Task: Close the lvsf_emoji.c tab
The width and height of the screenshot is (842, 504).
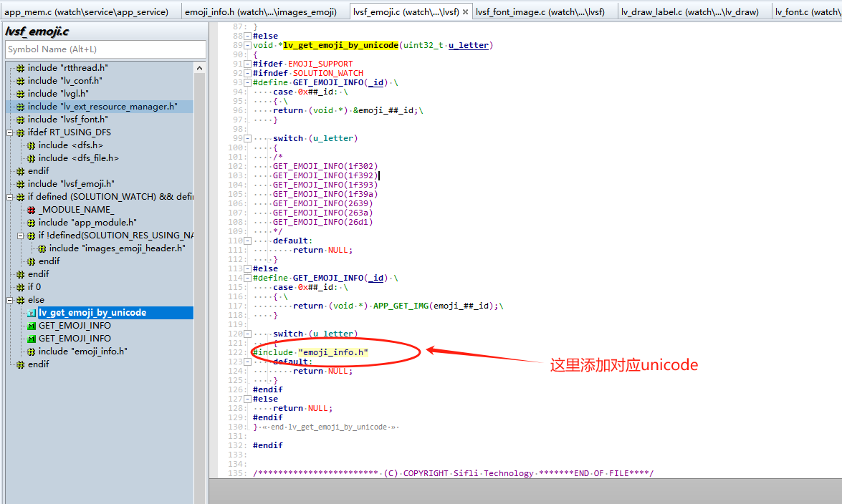Action: click(464, 12)
